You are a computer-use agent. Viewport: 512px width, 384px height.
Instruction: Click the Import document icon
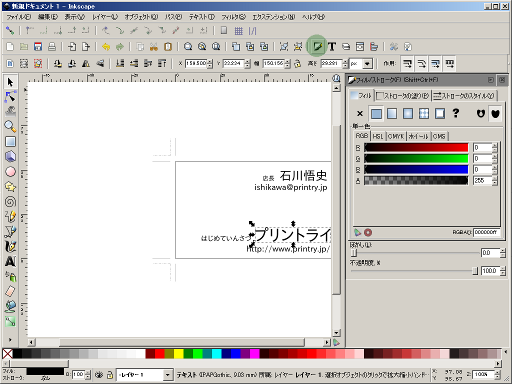click(72, 47)
